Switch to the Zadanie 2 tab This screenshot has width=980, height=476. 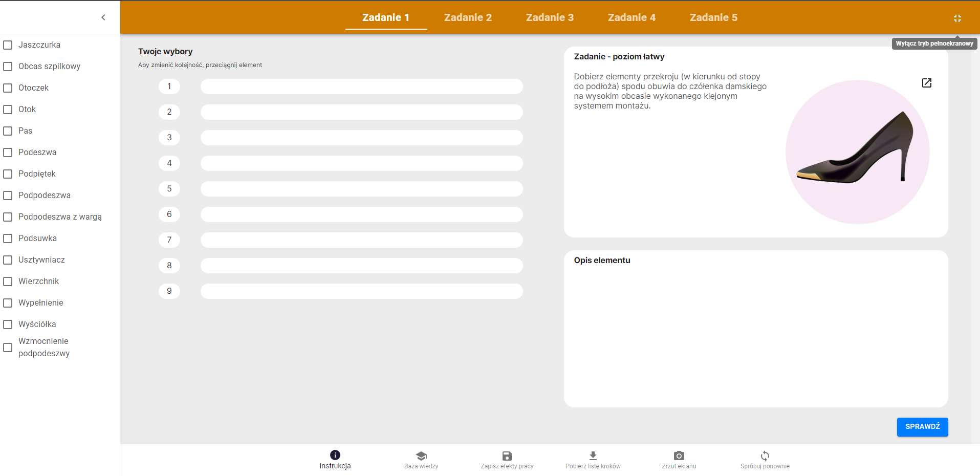[468, 17]
